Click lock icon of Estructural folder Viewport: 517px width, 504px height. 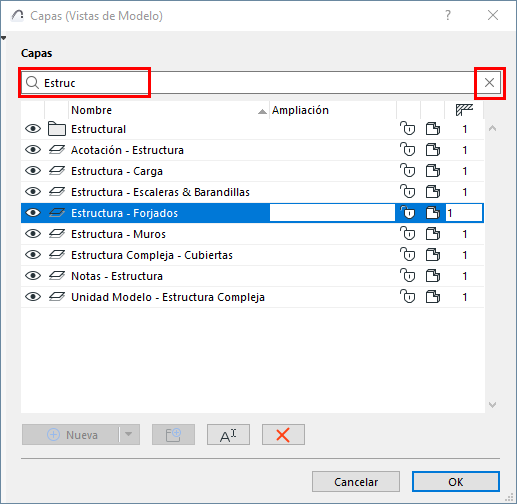(408, 129)
